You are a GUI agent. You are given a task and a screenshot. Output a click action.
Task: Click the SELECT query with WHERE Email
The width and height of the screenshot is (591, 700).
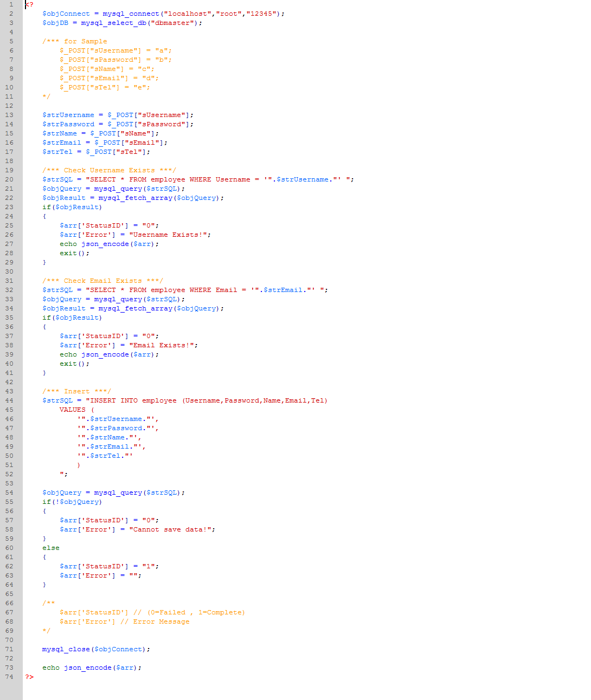click(185, 290)
